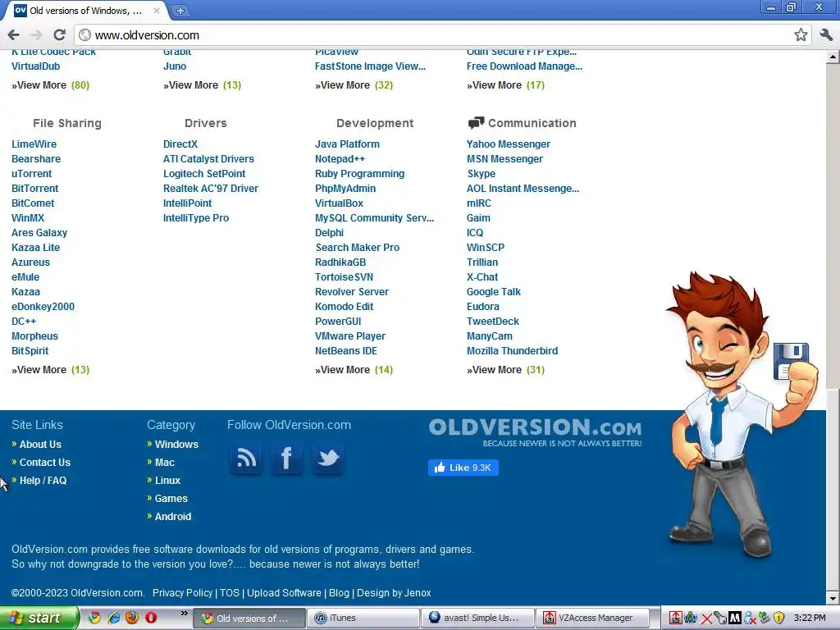Image resolution: width=840 pixels, height=630 pixels.
Task: Open Help / FAQ in Site Links
Action: point(43,481)
